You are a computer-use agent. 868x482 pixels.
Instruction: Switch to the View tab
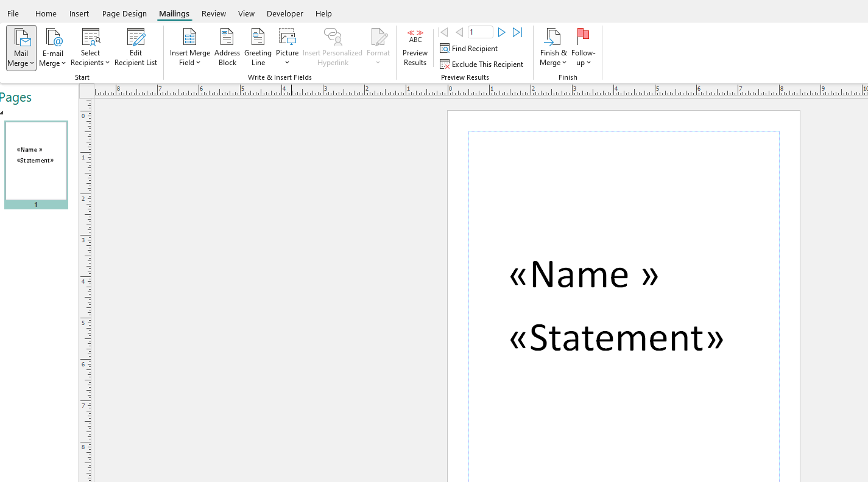247,13
